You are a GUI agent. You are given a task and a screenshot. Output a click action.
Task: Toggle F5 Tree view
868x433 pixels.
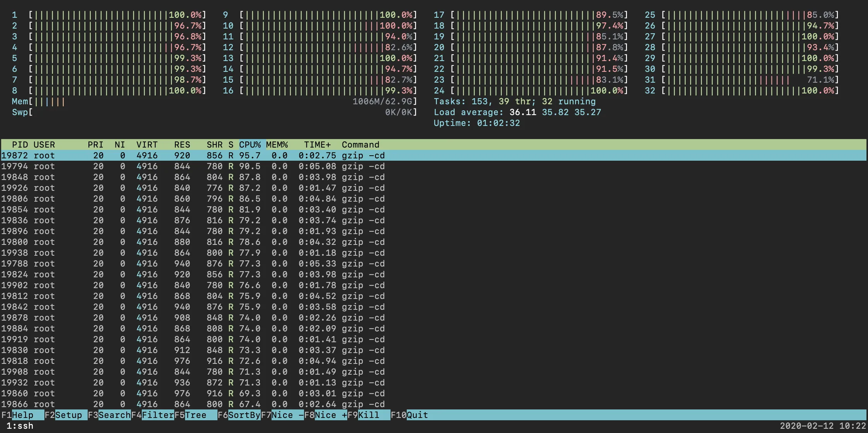click(195, 415)
